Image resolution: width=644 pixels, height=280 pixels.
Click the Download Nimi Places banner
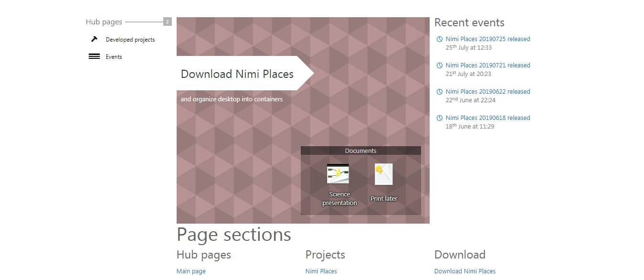[x=245, y=73]
